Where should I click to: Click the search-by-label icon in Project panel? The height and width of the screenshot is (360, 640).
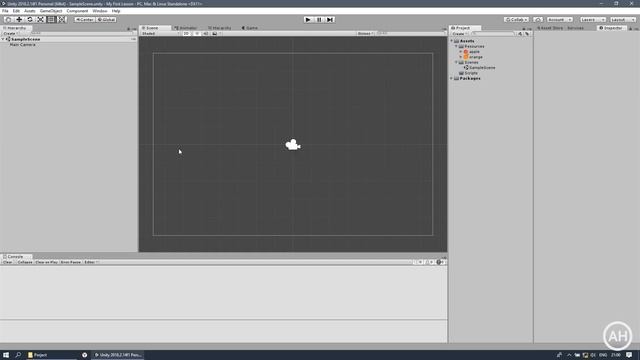point(527,34)
